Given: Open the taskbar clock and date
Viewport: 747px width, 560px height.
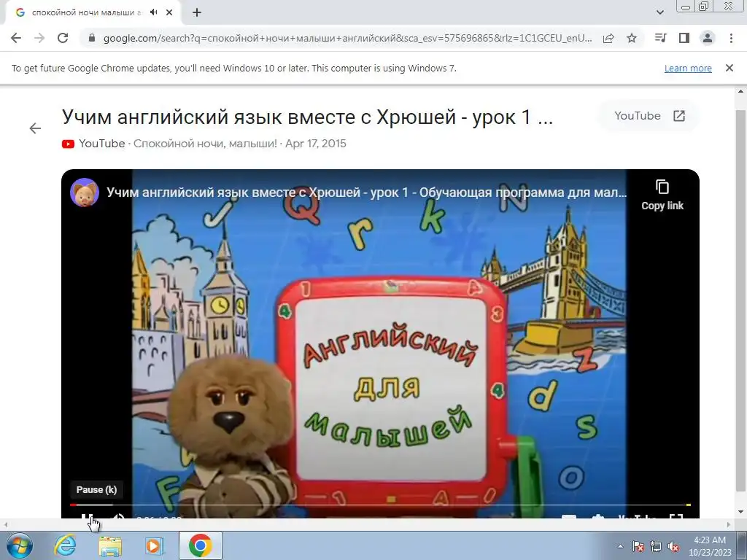Looking at the screenshot, I should (710, 546).
